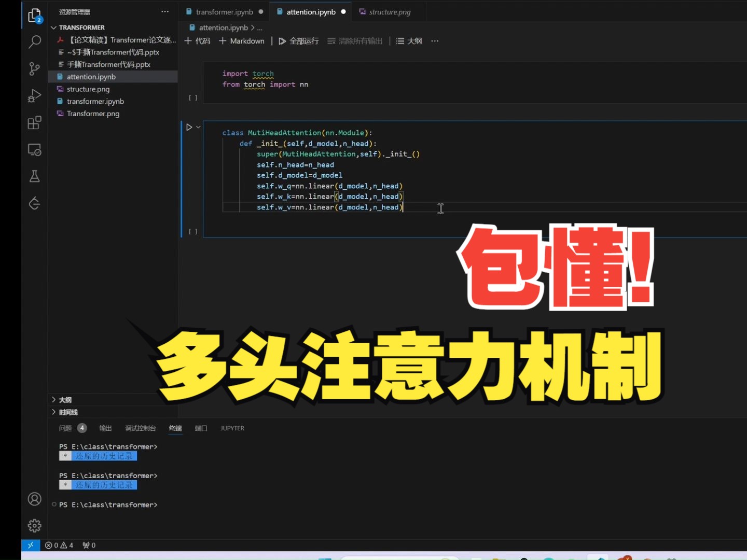Open the 端口 ports panel tab
The image size is (747, 560).
(201, 428)
